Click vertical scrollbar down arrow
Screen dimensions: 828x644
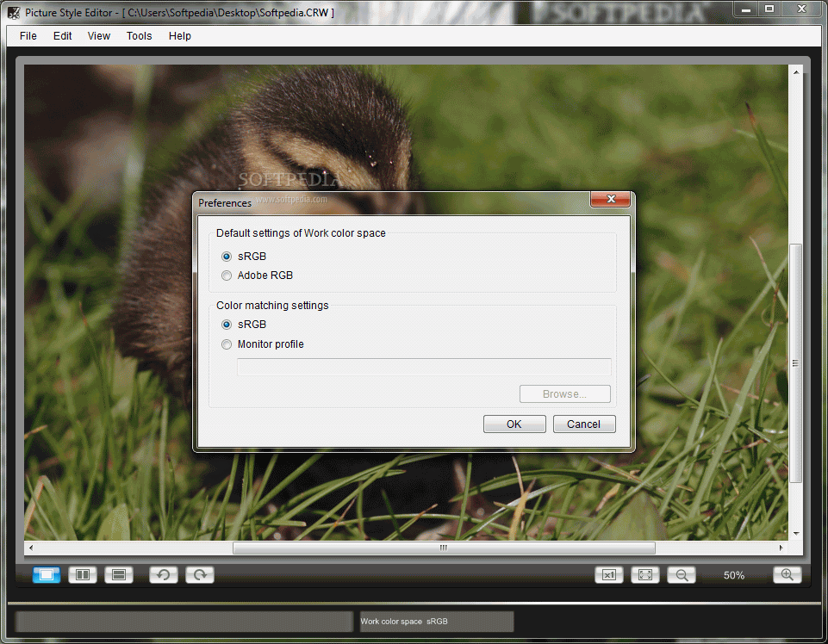(x=796, y=534)
